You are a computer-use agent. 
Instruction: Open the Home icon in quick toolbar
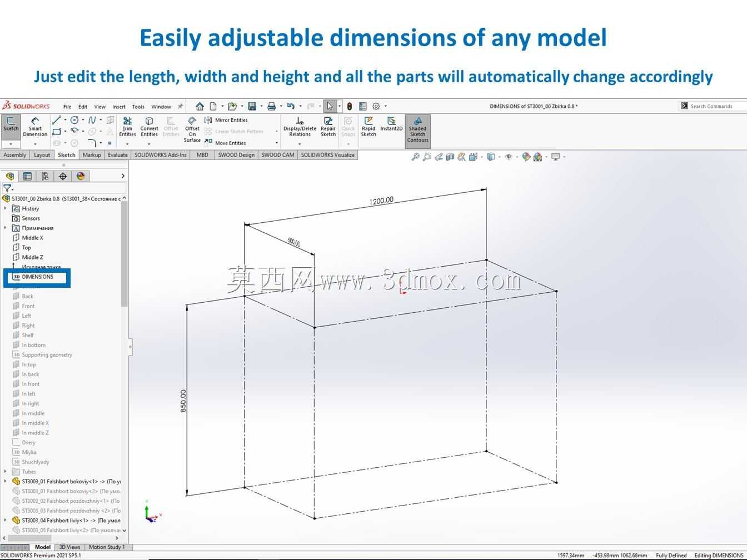click(200, 106)
